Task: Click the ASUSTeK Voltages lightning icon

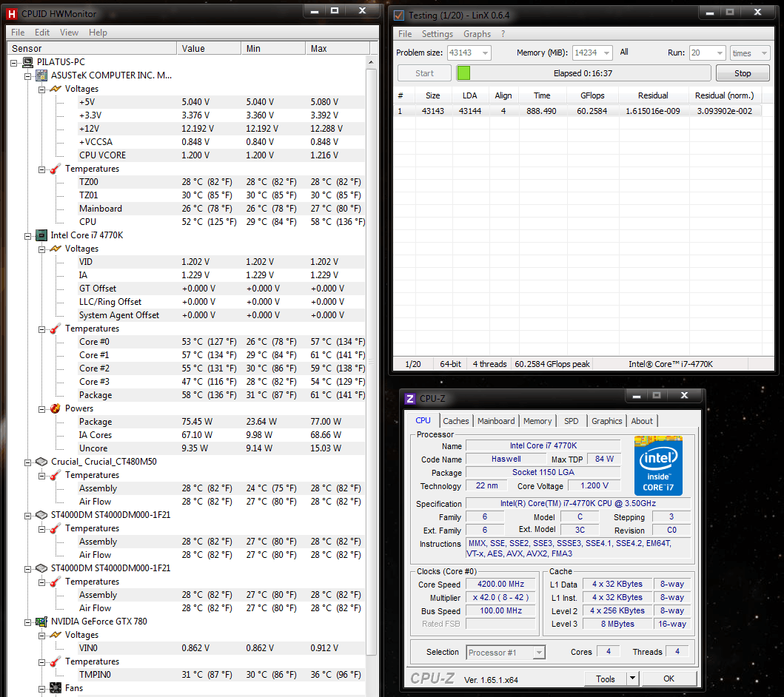Action: [x=56, y=89]
